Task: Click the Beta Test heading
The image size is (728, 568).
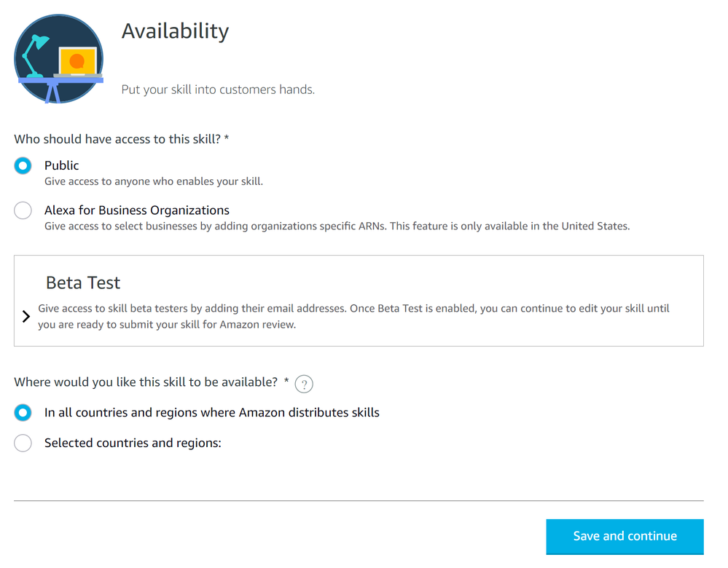Action: (83, 283)
